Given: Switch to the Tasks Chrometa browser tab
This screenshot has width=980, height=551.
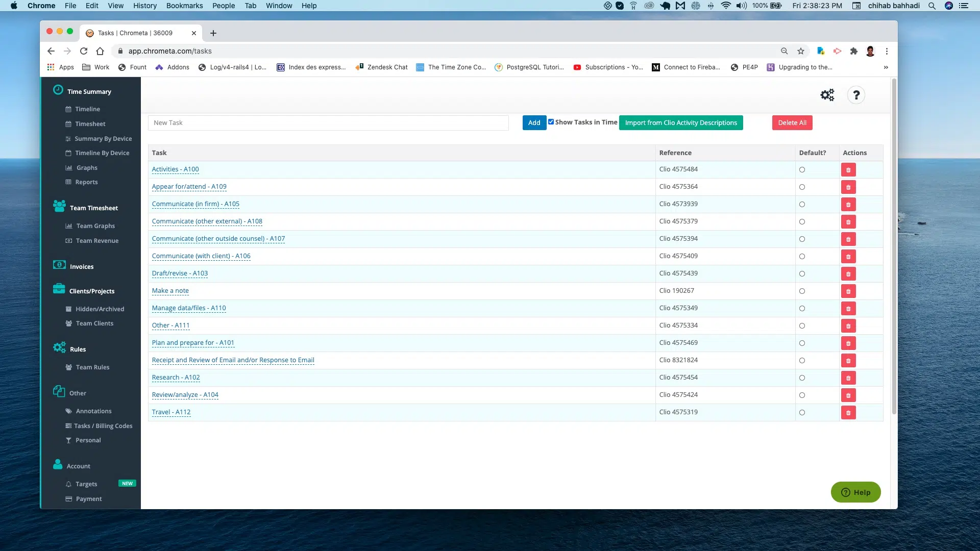Looking at the screenshot, I should coord(135,33).
